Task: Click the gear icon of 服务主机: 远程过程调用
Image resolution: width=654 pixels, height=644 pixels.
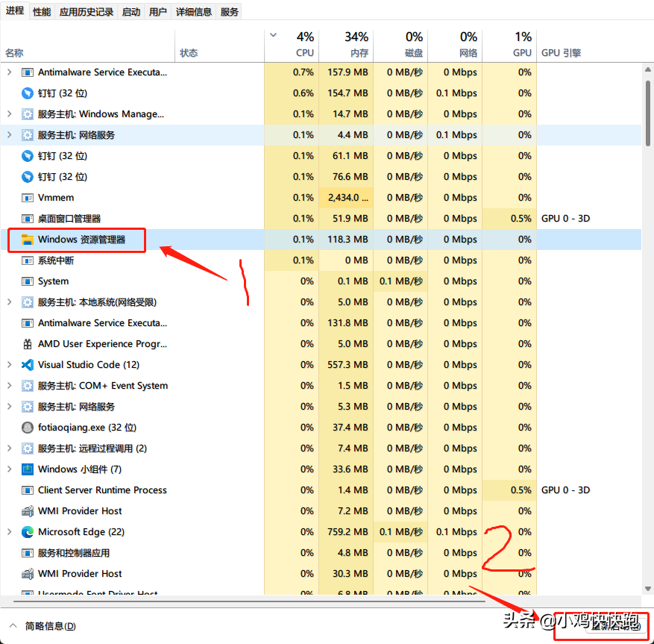Action: point(27,448)
